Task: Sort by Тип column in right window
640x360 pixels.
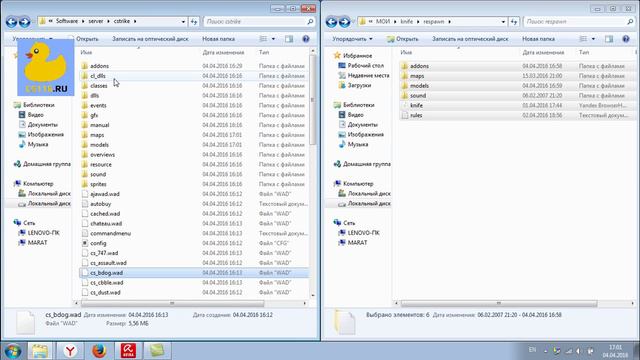Action: tap(584, 53)
